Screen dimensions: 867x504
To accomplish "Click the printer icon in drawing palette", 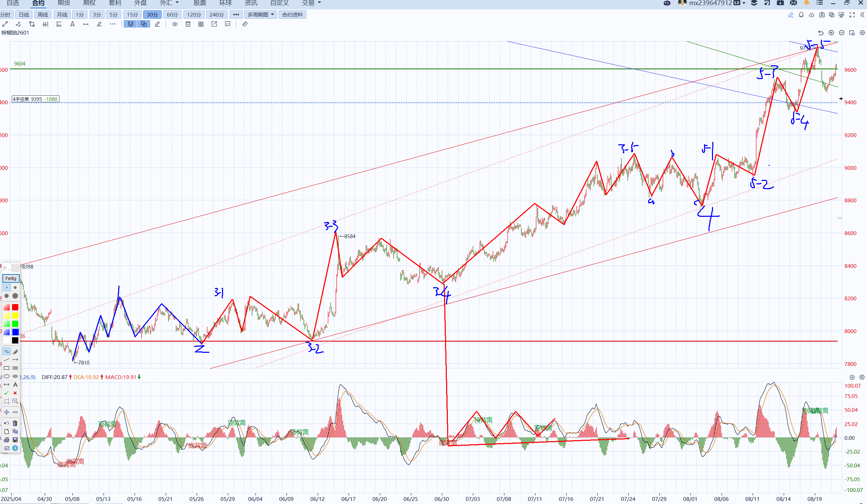I will (7, 440).
